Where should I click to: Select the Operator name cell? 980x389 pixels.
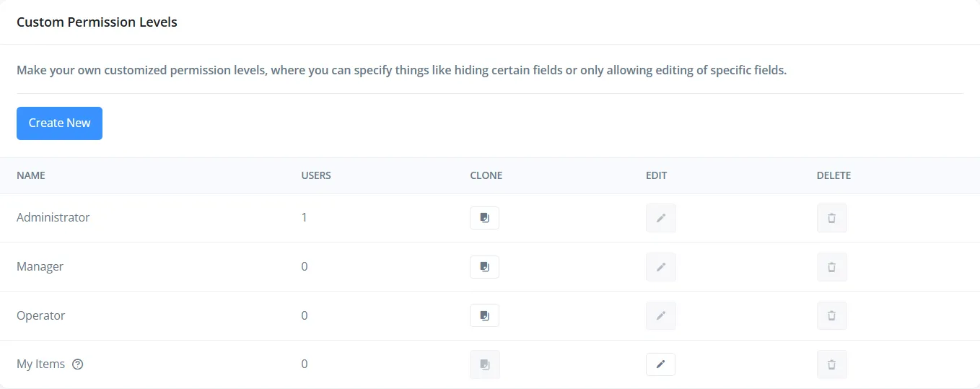click(x=41, y=315)
